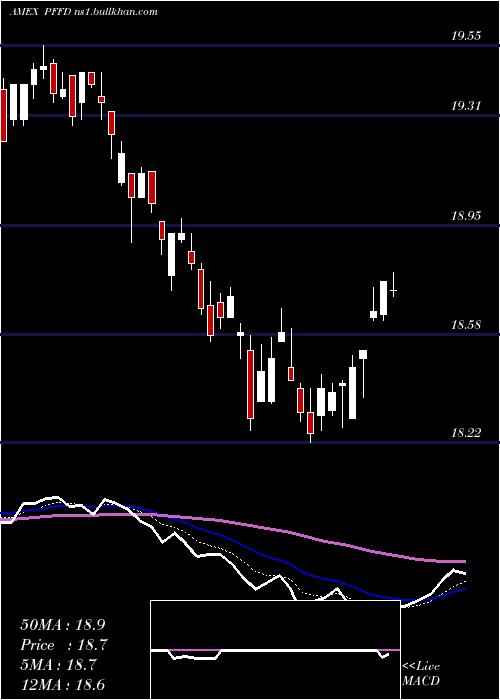Click the 19.55 price level label

coord(466,36)
